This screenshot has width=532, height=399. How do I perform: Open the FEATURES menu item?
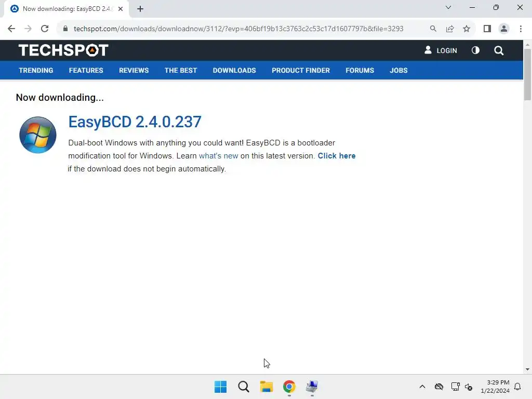[86, 70]
